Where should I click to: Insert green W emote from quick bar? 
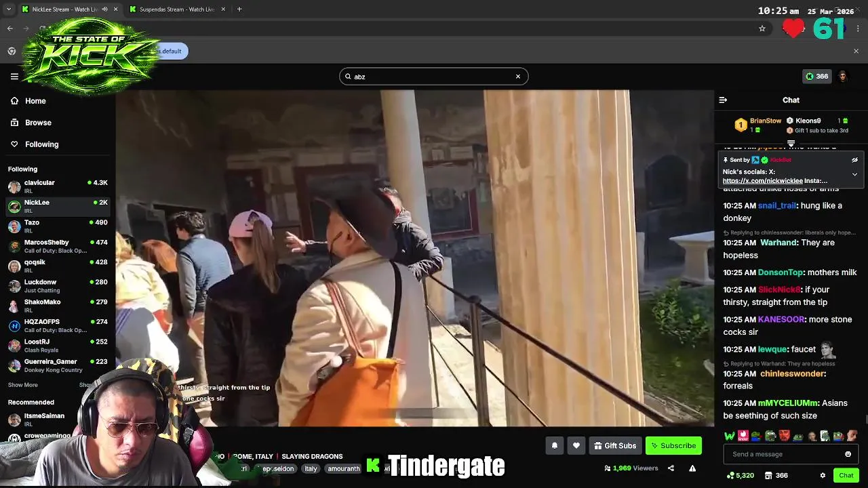[x=730, y=436]
